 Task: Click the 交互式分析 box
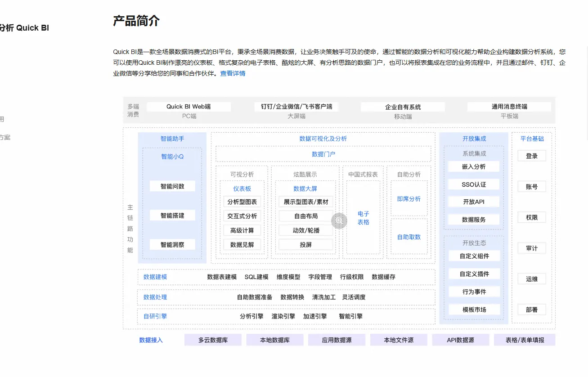242,216
